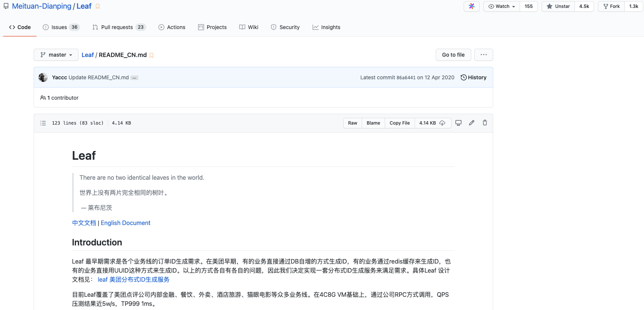Switch to the Issues tab

61,27
